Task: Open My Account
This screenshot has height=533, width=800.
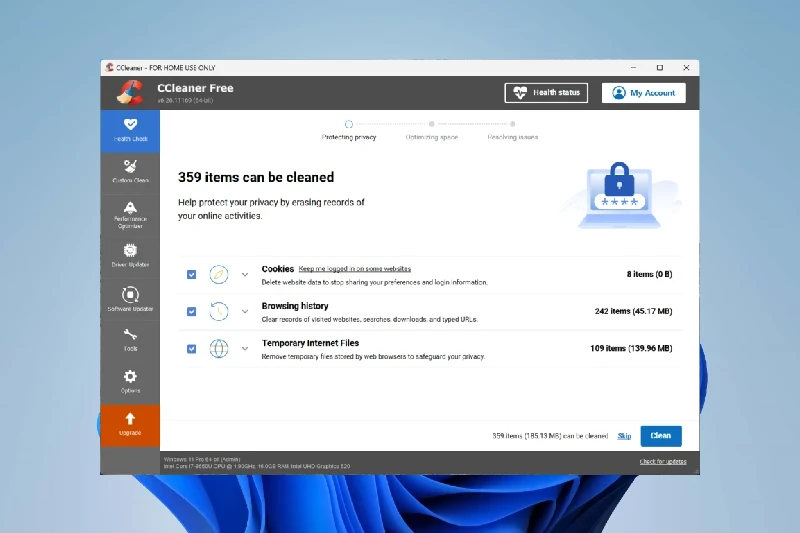Action: [643, 93]
